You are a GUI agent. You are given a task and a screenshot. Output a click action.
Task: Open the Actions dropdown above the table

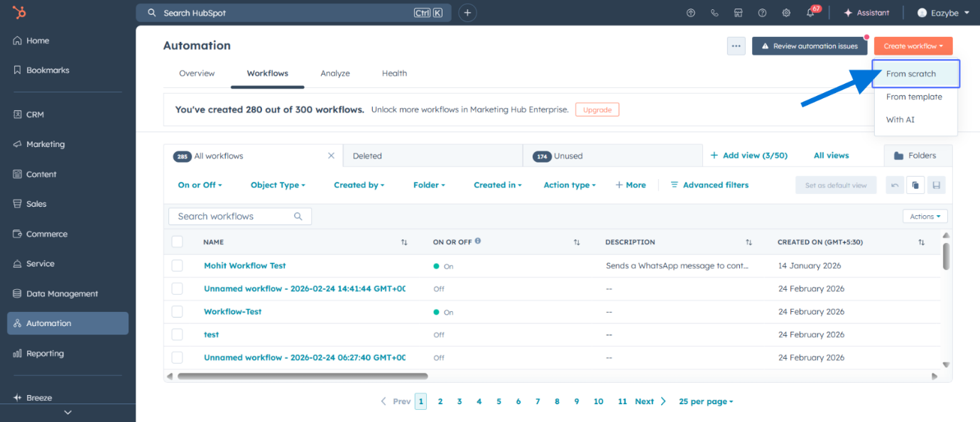pyautogui.click(x=925, y=217)
